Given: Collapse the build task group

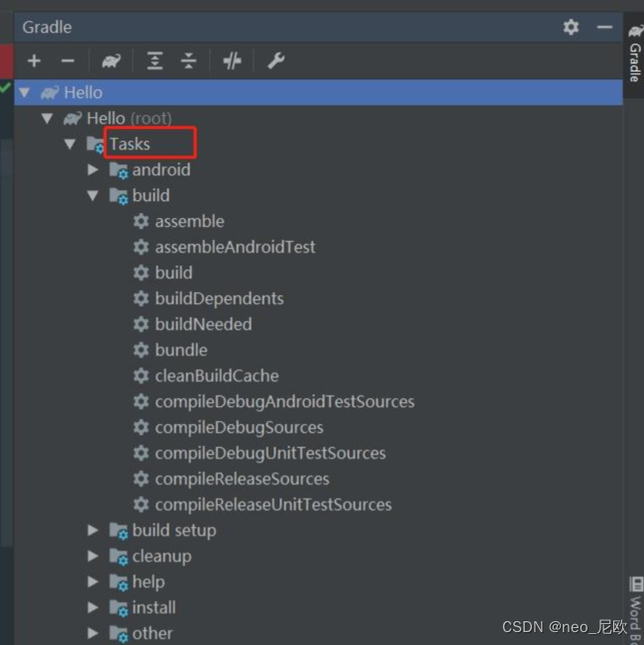Looking at the screenshot, I should 93,195.
